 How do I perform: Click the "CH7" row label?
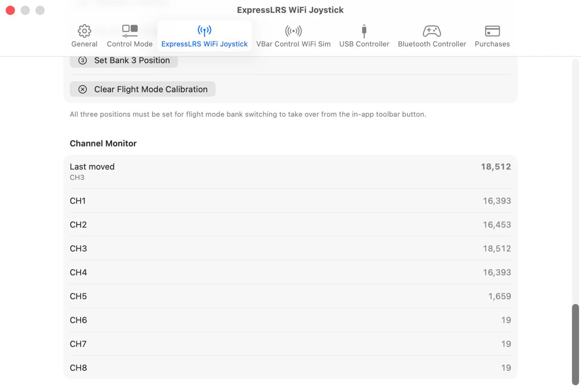(78, 344)
